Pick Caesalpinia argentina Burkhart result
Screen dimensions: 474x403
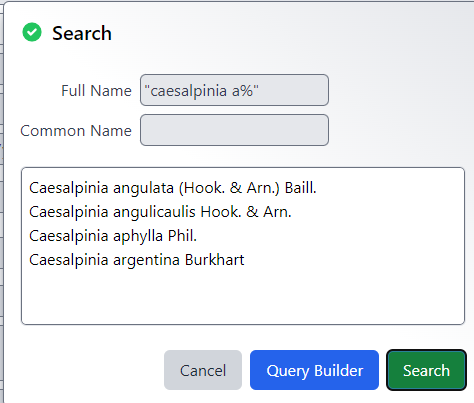pyautogui.click(x=137, y=260)
